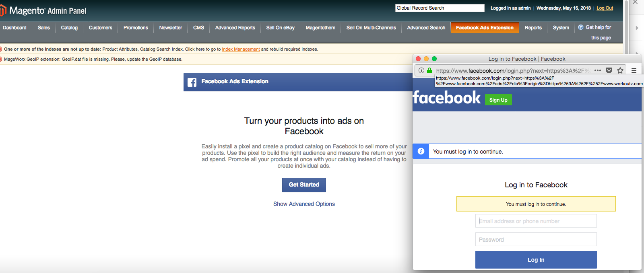
Task: Bookmark page with star icon
Action: click(620, 70)
